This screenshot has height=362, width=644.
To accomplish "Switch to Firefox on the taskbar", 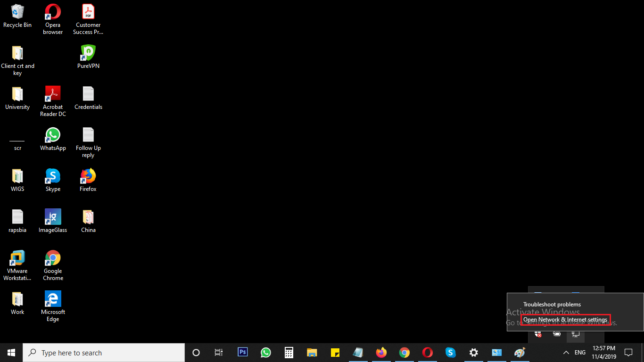I will tap(381, 353).
